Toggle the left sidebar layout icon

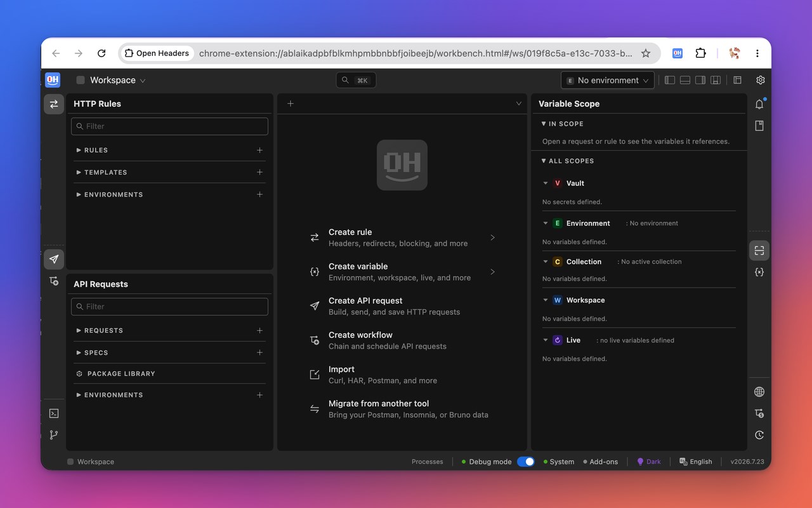point(670,80)
